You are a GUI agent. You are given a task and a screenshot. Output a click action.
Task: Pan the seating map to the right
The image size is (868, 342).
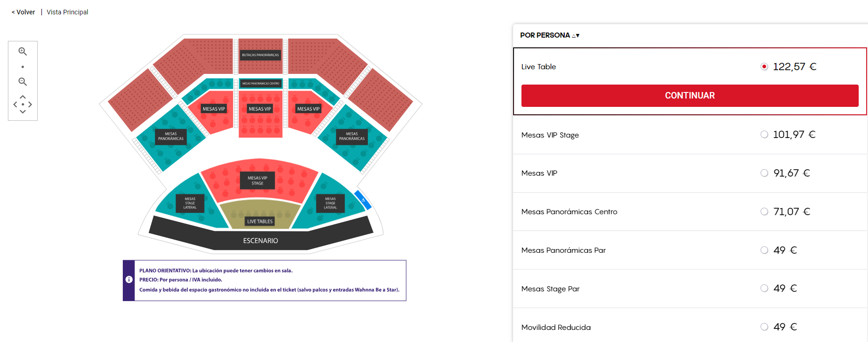[x=30, y=105]
